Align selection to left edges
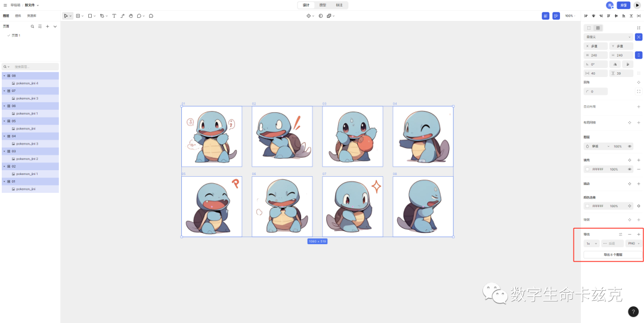 (586, 16)
